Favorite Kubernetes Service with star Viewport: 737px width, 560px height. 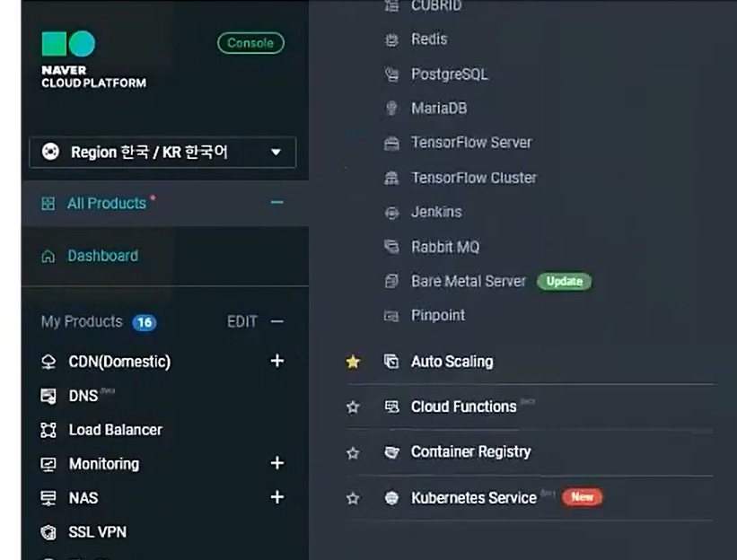353,498
